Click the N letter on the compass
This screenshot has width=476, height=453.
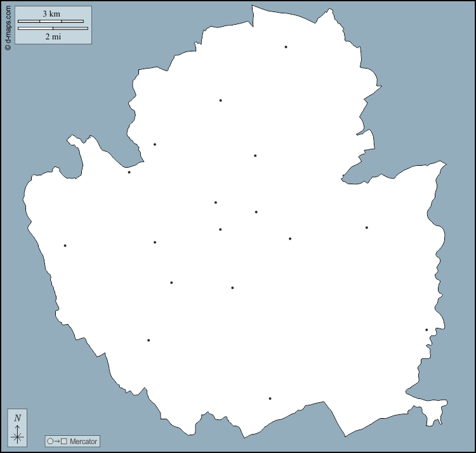(x=17, y=417)
